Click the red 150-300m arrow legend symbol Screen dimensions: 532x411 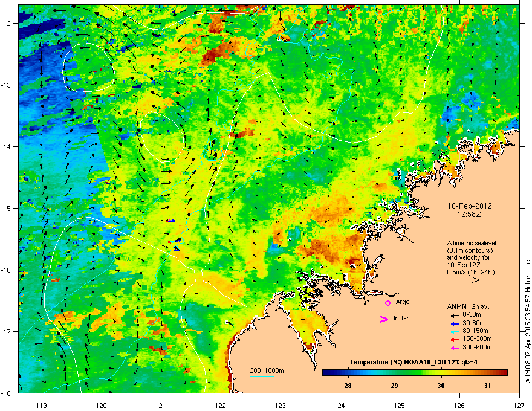click(x=455, y=339)
